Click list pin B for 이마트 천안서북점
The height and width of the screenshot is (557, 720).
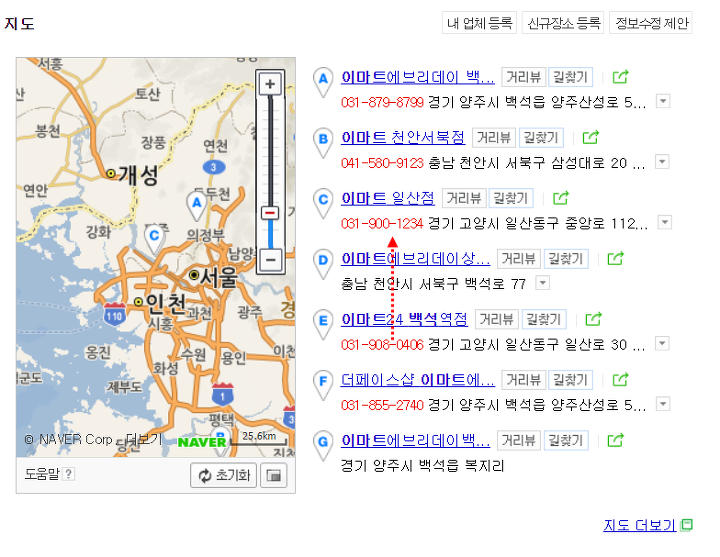[x=323, y=142]
